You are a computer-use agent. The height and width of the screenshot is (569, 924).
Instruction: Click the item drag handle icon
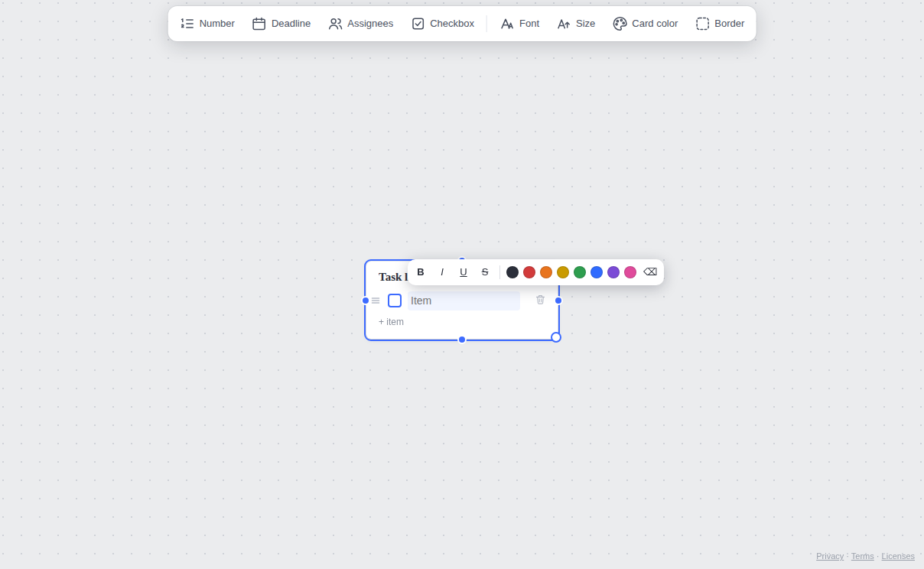pyautogui.click(x=376, y=301)
